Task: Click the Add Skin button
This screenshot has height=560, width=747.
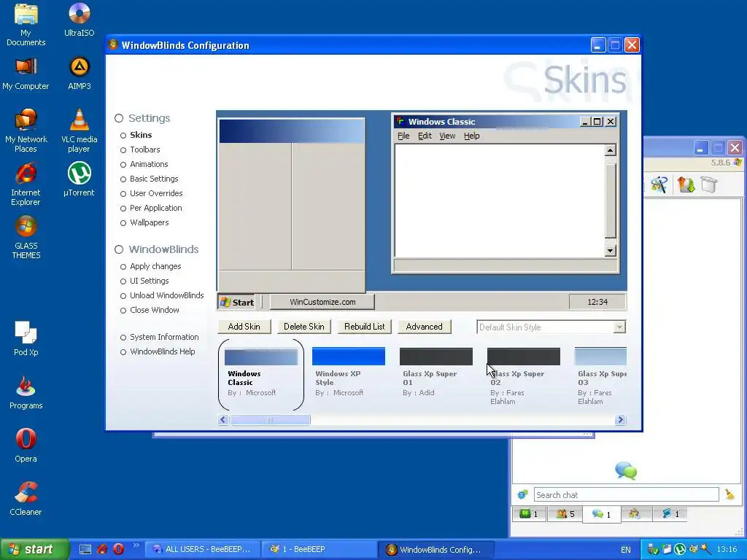Action: 244,327
